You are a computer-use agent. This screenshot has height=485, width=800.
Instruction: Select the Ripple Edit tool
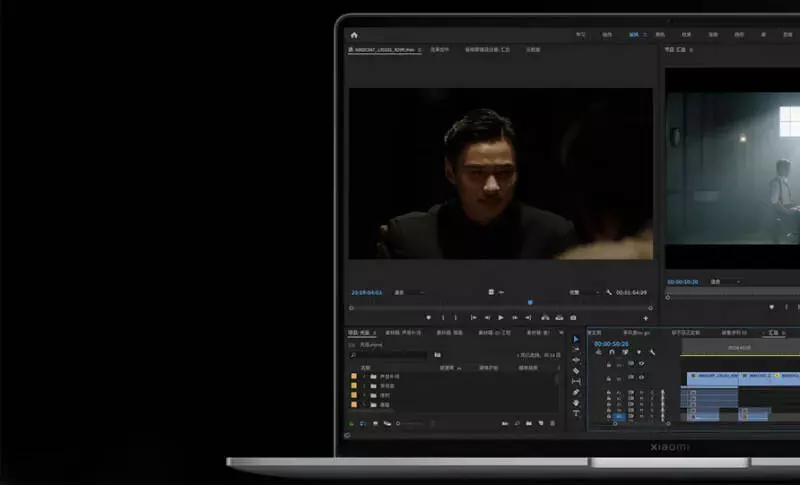tap(576, 360)
